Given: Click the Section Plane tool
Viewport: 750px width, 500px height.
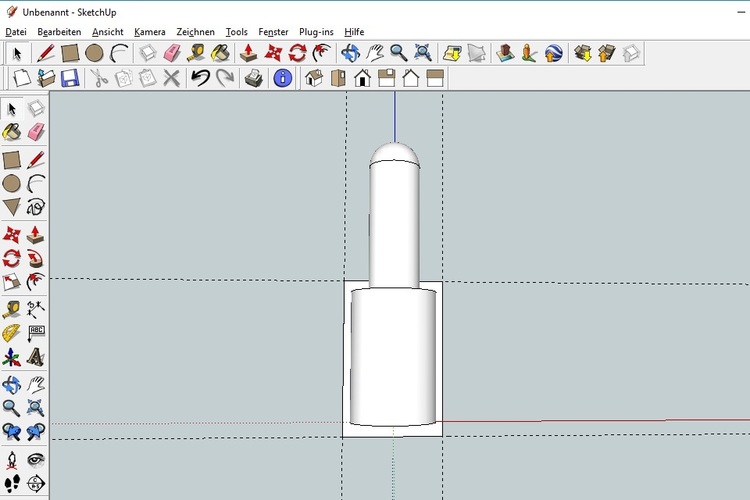Looking at the screenshot, I should point(36,483).
